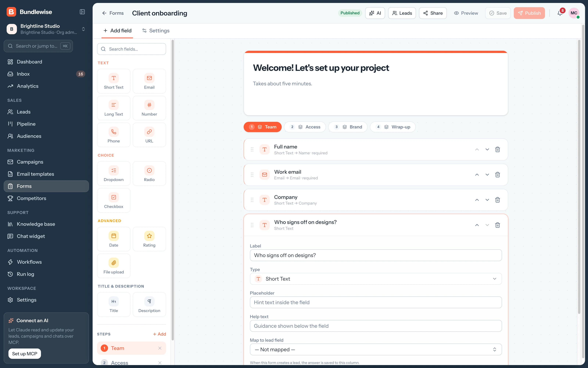Add a Short Text field

(114, 81)
